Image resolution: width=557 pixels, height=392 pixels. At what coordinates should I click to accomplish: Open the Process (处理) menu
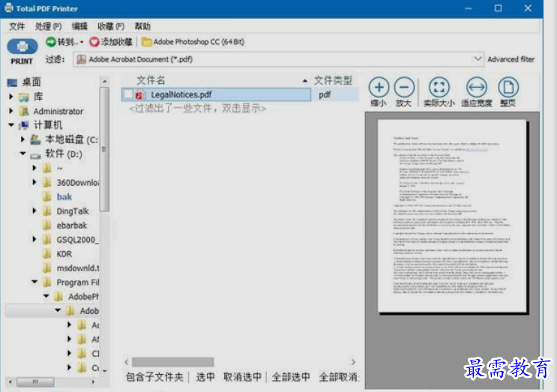(48, 26)
